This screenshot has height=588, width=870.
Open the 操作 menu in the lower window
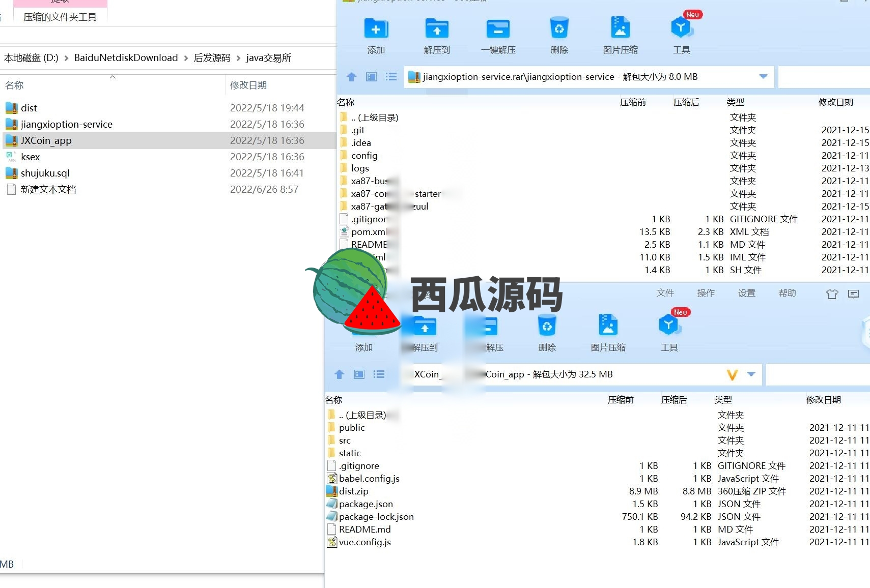click(x=706, y=293)
